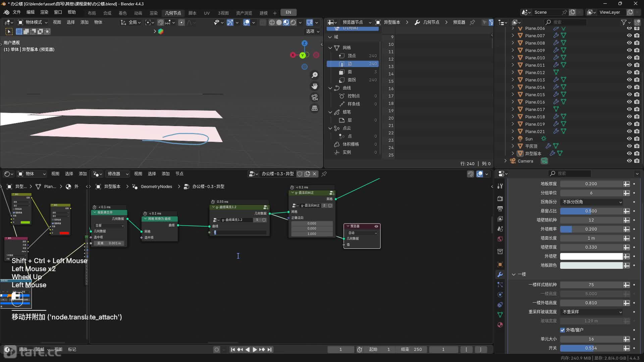The width and height of the screenshot is (644, 362).
Task: Disable render for Plane.015 camera icon
Action: click(x=637, y=95)
